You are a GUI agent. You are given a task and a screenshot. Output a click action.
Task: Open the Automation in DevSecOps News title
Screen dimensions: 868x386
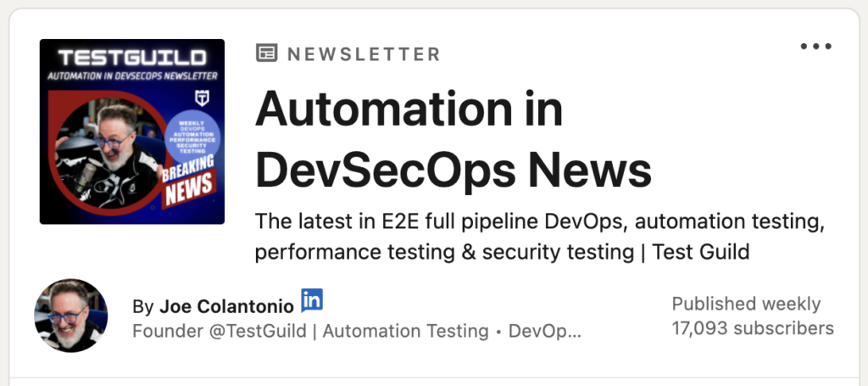[453, 140]
